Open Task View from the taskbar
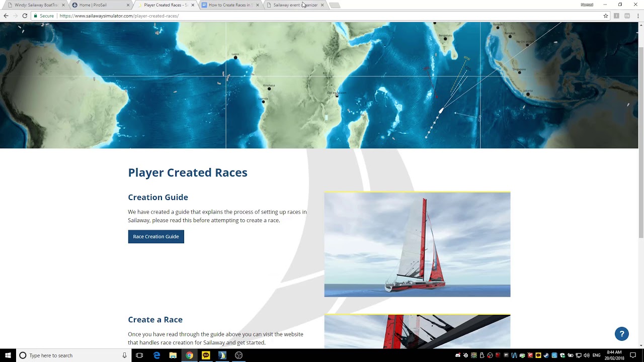The image size is (644, 362). (x=139, y=355)
